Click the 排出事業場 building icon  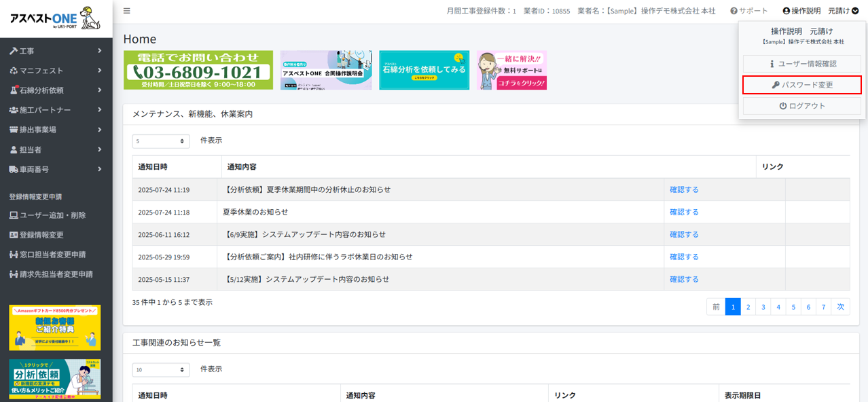(x=14, y=130)
